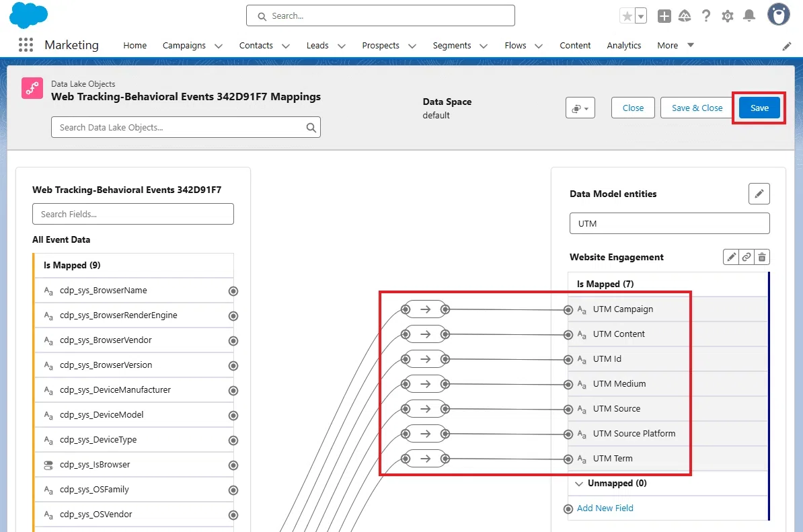803x532 pixels.
Task: Click the favorites star icon
Action: pyautogui.click(x=627, y=16)
